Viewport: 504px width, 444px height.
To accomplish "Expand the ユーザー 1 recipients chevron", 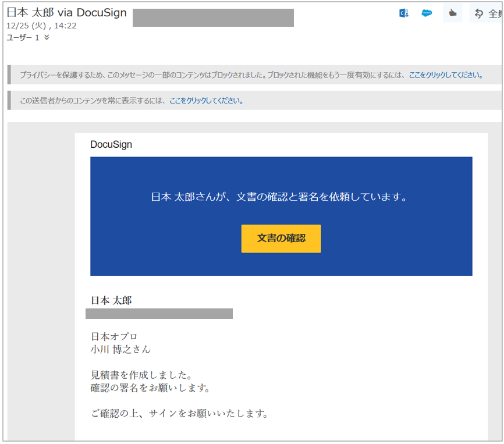I will click(47, 38).
